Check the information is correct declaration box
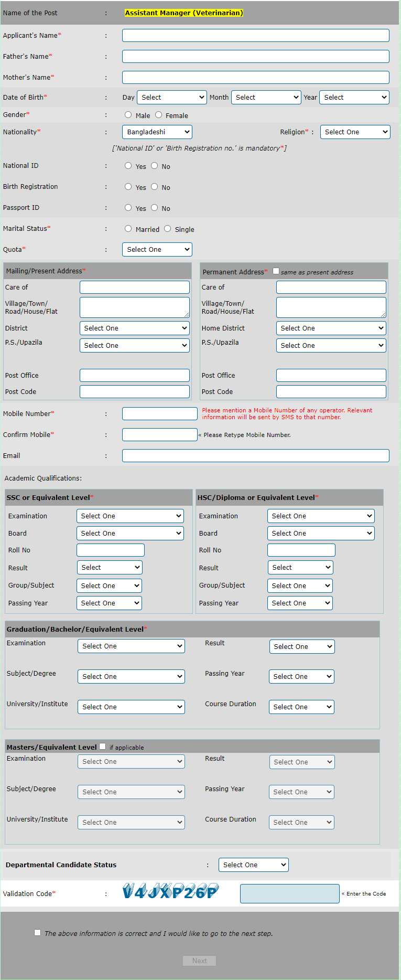This screenshot has height=980, width=401. (x=37, y=933)
